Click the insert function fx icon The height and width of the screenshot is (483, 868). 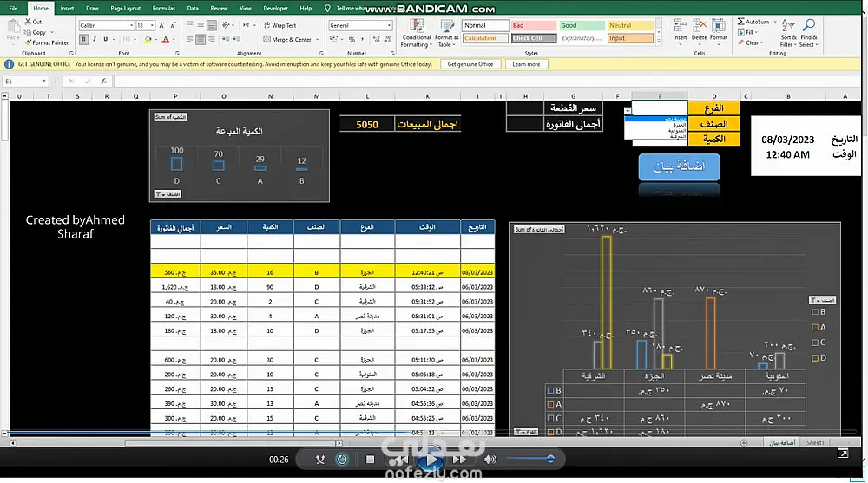(x=103, y=82)
